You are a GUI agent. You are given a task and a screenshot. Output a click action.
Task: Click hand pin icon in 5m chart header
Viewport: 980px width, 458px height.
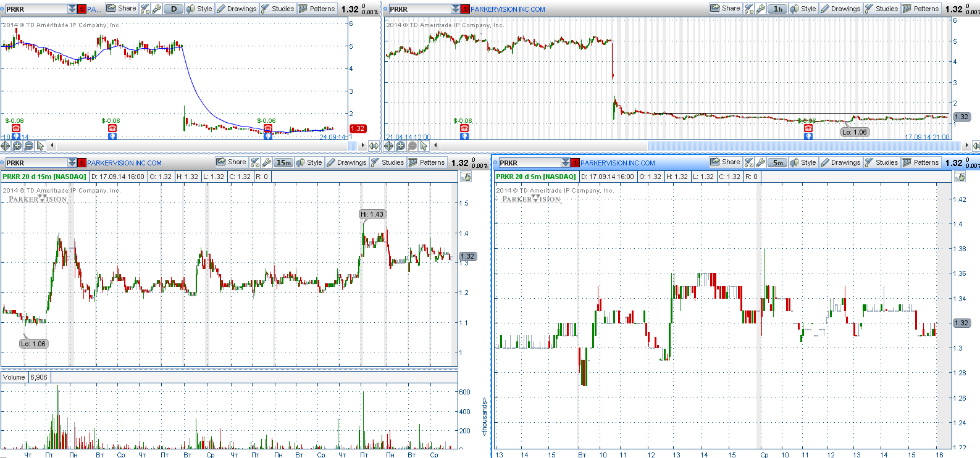960,177
